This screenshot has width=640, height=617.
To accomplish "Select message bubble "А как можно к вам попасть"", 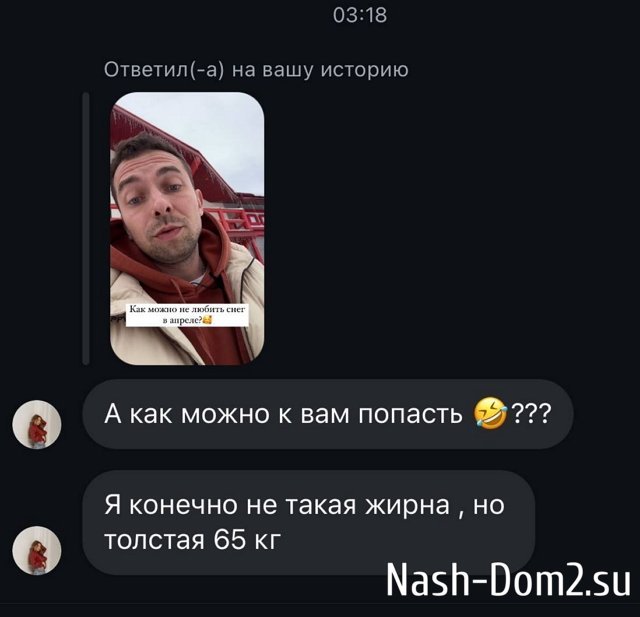I will [x=328, y=414].
